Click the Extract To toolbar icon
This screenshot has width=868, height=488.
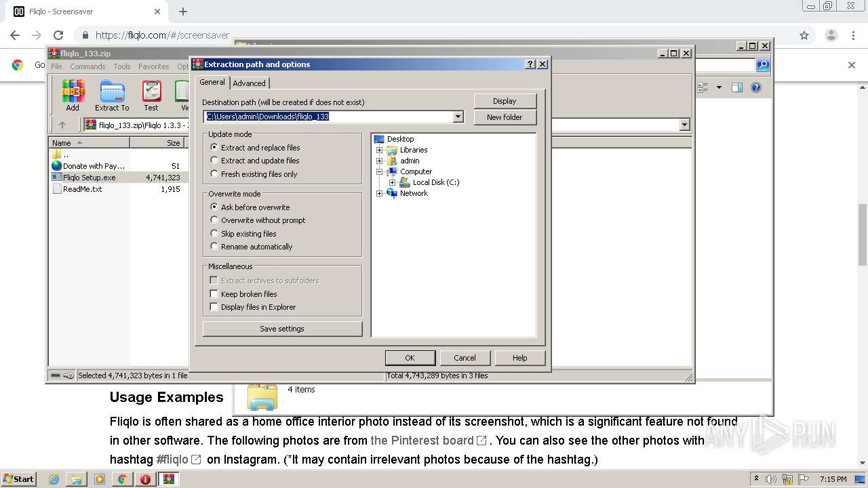pos(112,96)
